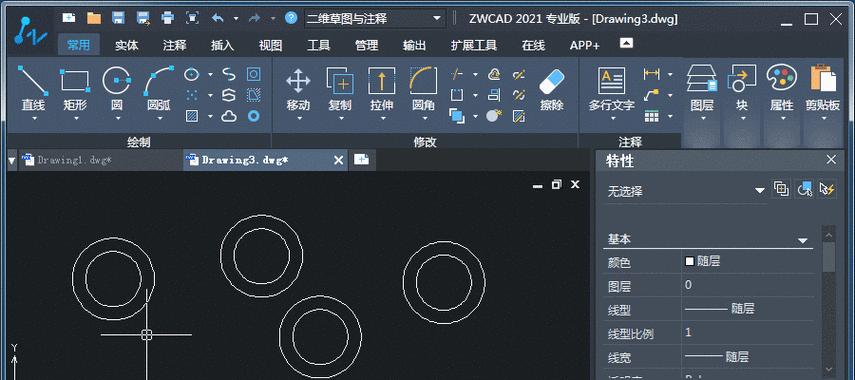Open the Layers (图层) panel button
This screenshot has height=380, width=855.
click(x=702, y=87)
